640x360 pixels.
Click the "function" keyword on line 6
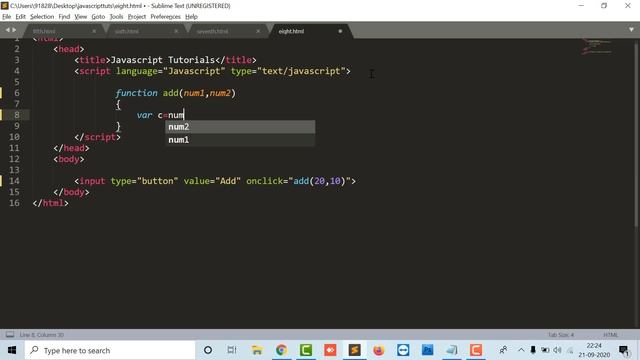pyautogui.click(x=136, y=93)
